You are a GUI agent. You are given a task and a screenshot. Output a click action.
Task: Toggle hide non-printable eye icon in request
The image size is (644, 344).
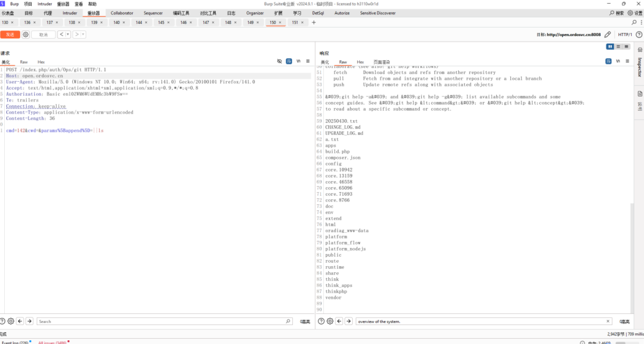point(279,61)
